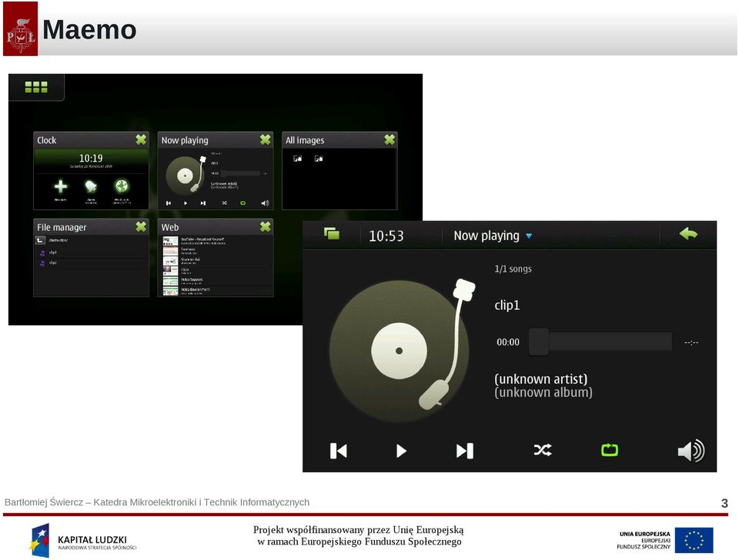Click the play icon in the large player
Screen dimensions: 739x560
click(x=401, y=451)
